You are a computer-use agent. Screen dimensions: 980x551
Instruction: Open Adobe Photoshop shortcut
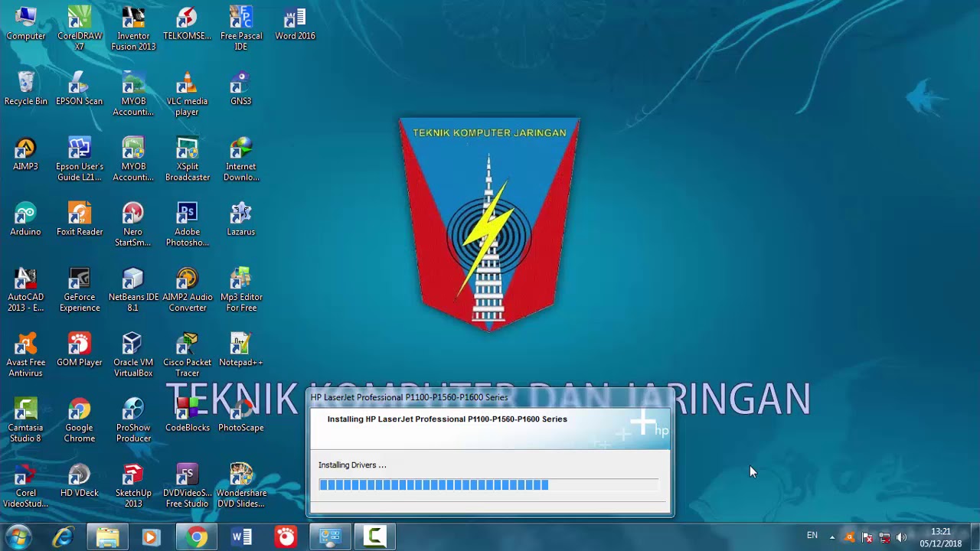click(187, 224)
